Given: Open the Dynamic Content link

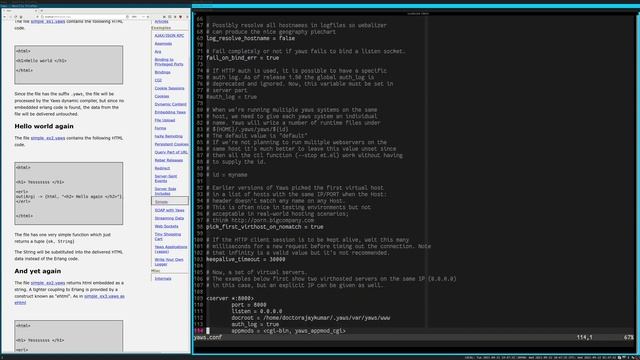Looking at the screenshot, I should (x=170, y=104).
